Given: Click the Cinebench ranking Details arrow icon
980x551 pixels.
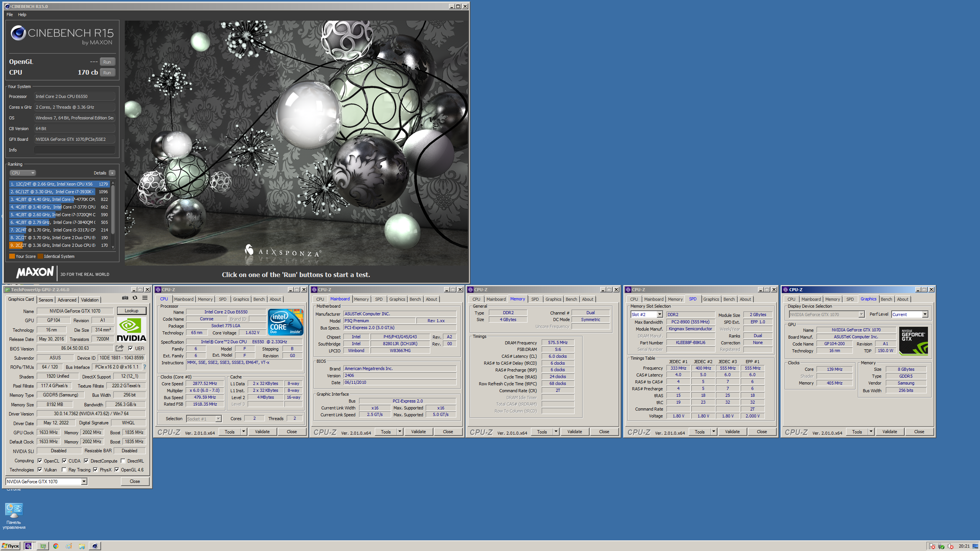Looking at the screenshot, I should click(112, 173).
